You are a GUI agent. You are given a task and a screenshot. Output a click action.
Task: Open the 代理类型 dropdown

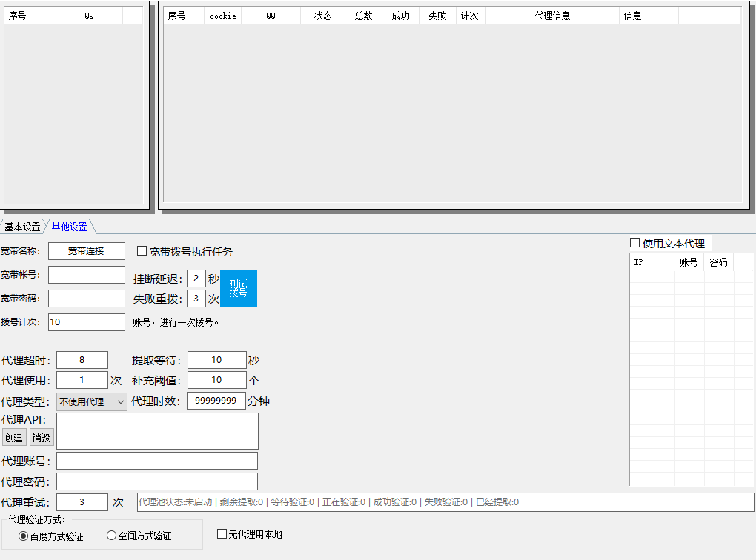(x=92, y=402)
